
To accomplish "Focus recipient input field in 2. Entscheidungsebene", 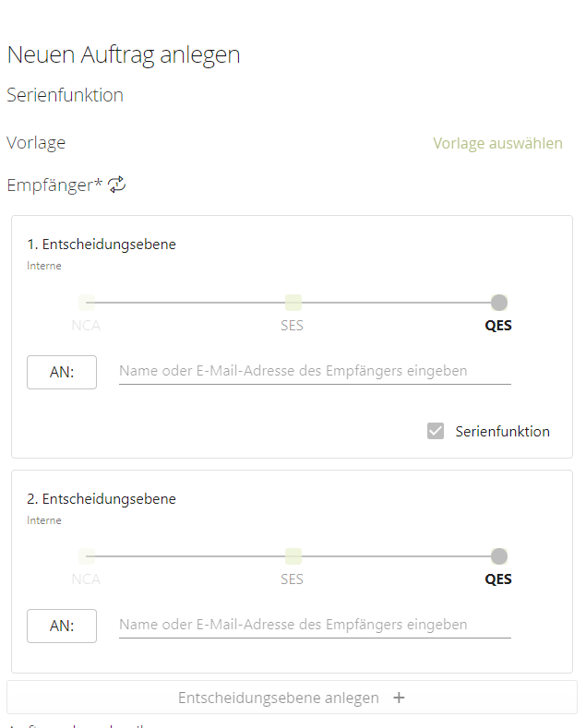I will [x=314, y=625].
